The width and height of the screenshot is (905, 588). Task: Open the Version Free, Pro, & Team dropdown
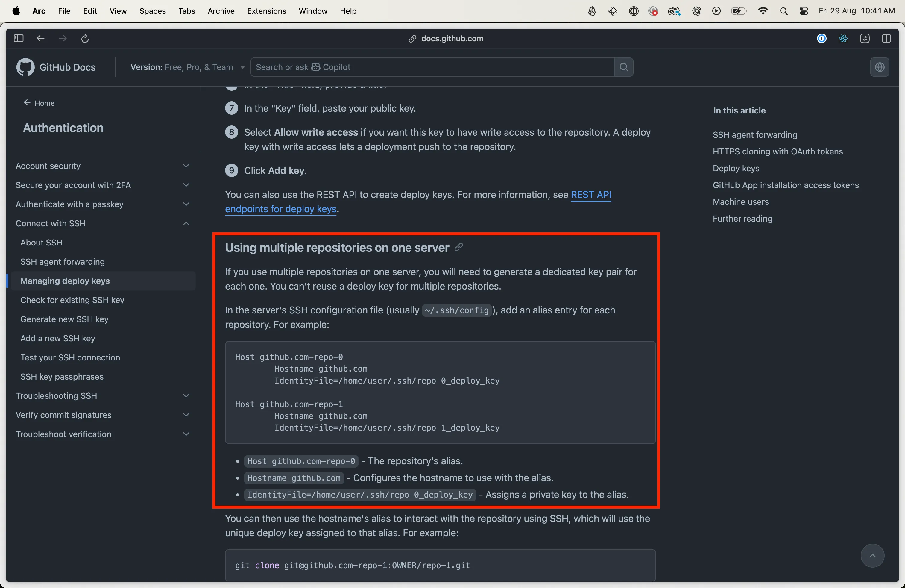pyautogui.click(x=186, y=67)
